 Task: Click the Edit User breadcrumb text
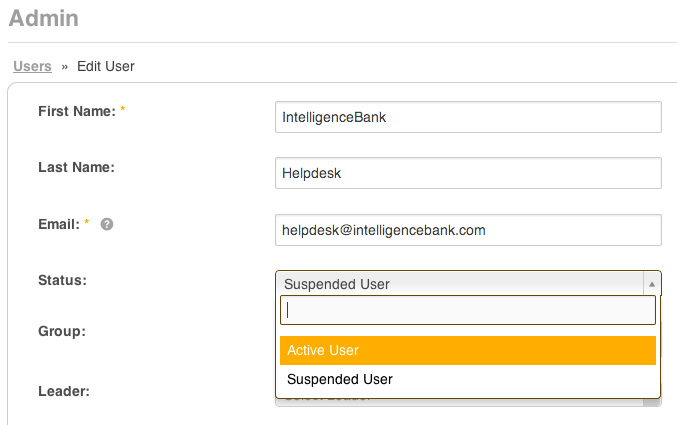pos(106,66)
